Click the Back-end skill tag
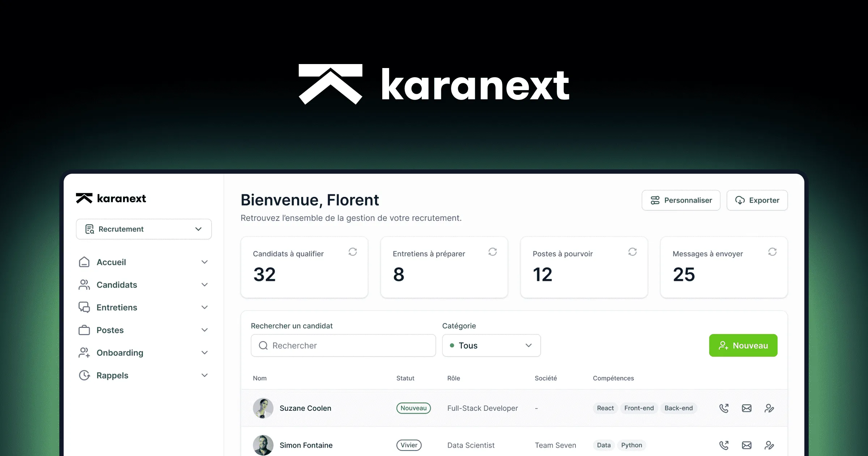868x456 pixels. (x=678, y=408)
